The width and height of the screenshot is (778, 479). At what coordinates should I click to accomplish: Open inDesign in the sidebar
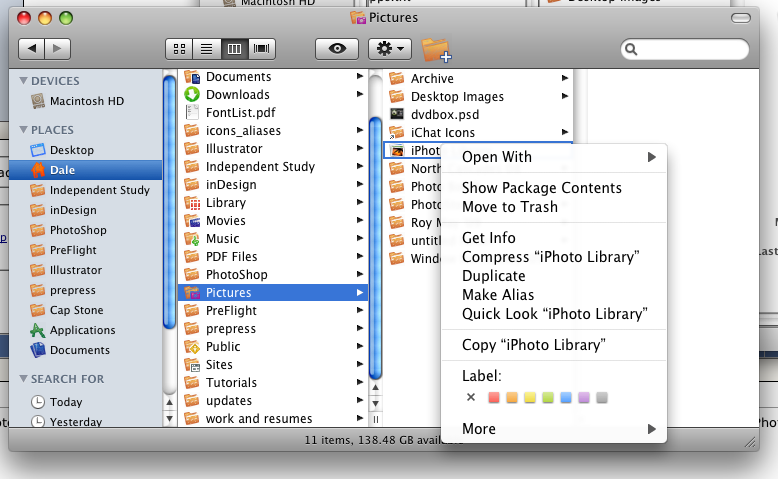(x=86, y=210)
